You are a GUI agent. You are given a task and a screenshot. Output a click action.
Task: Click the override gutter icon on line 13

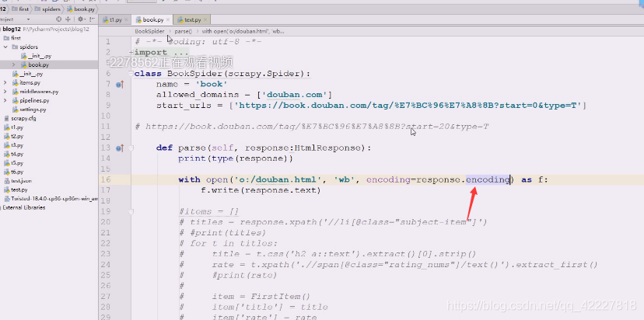coord(120,148)
